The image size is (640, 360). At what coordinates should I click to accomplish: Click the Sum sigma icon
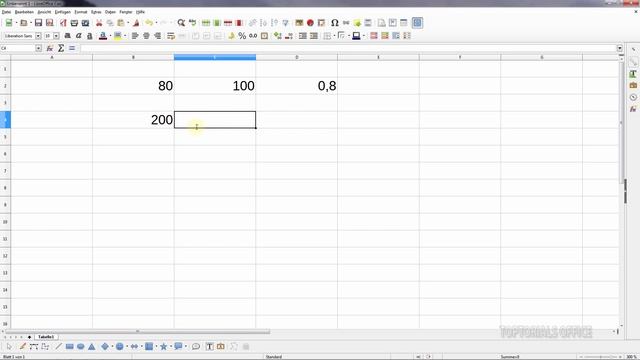click(x=61, y=48)
